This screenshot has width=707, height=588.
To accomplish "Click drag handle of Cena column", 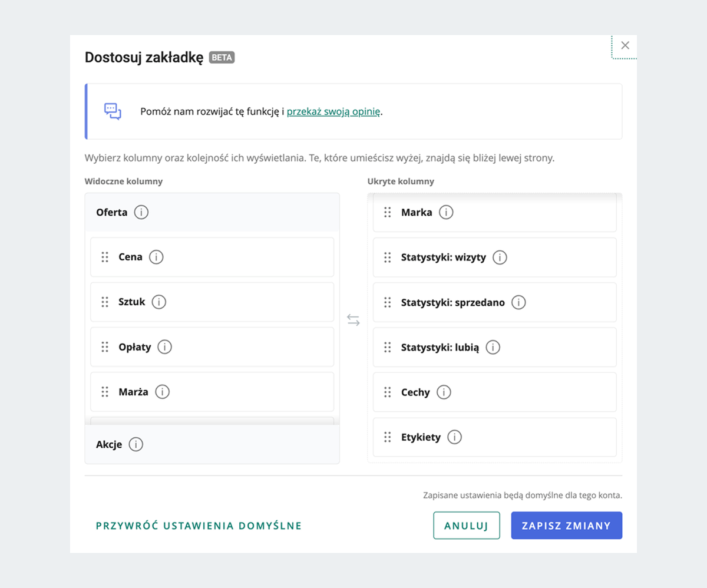I will click(105, 257).
